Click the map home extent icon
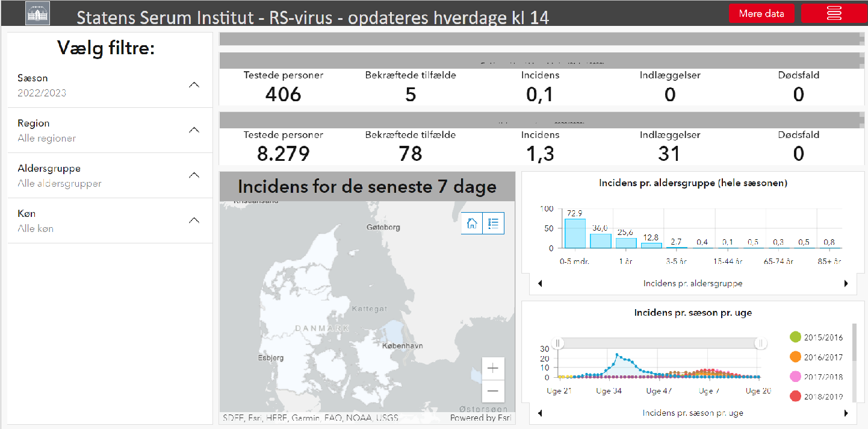This screenshot has width=868, height=429. click(x=472, y=224)
